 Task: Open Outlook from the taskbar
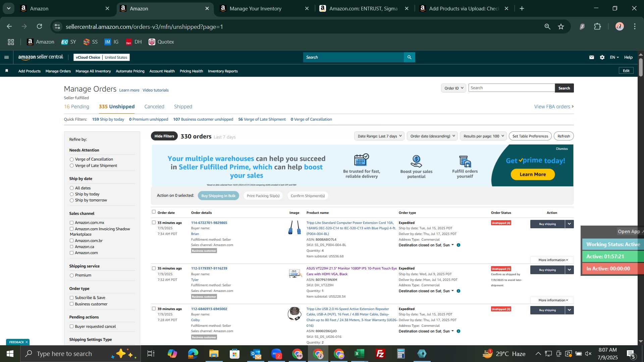256,354
